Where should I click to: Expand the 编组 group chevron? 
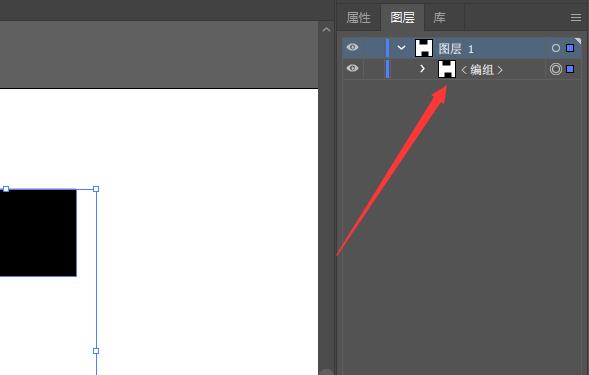point(422,69)
